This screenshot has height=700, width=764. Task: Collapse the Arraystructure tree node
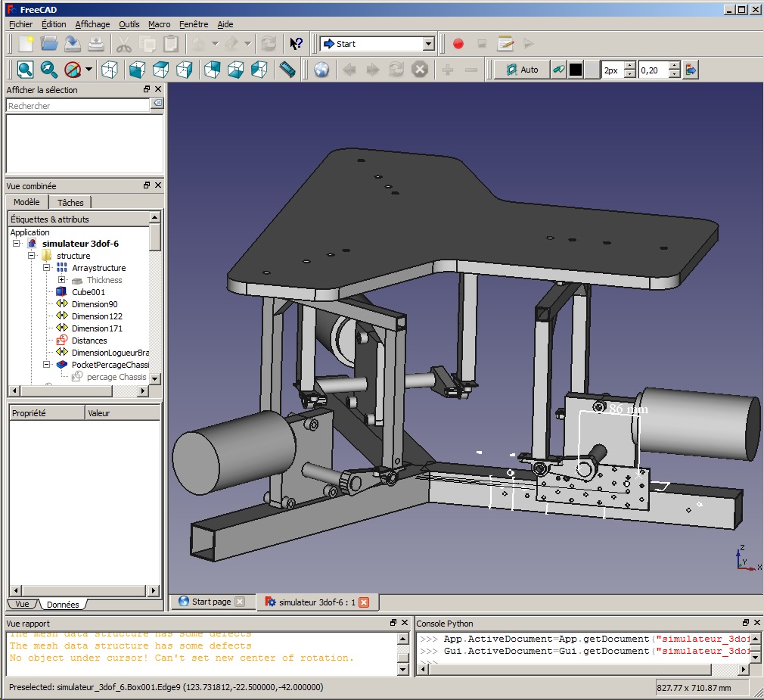pos(46,268)
